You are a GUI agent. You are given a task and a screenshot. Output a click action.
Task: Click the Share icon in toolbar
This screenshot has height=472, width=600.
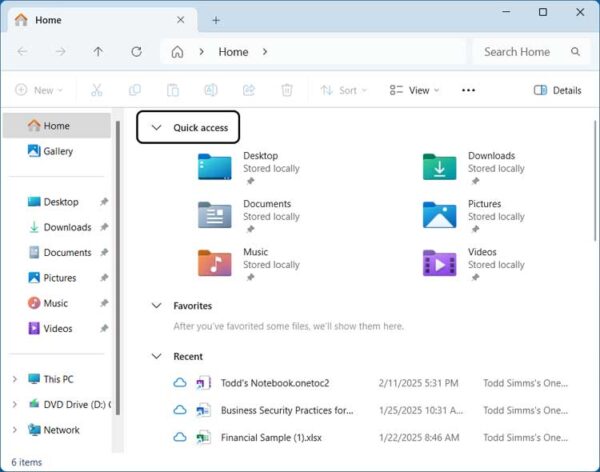point(249,90)
